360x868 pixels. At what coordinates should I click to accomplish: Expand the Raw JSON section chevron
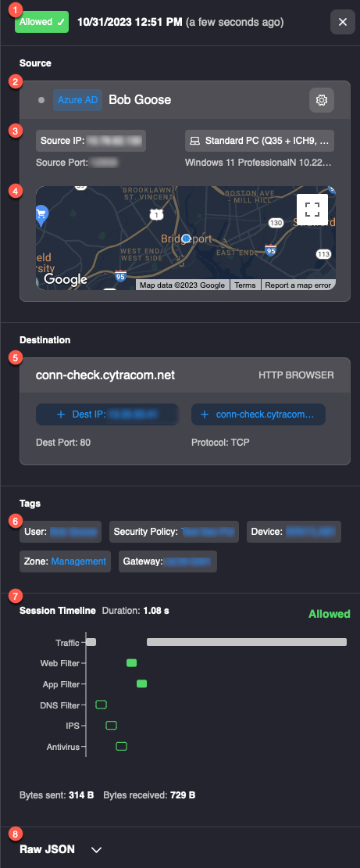[x=96, y=849]
